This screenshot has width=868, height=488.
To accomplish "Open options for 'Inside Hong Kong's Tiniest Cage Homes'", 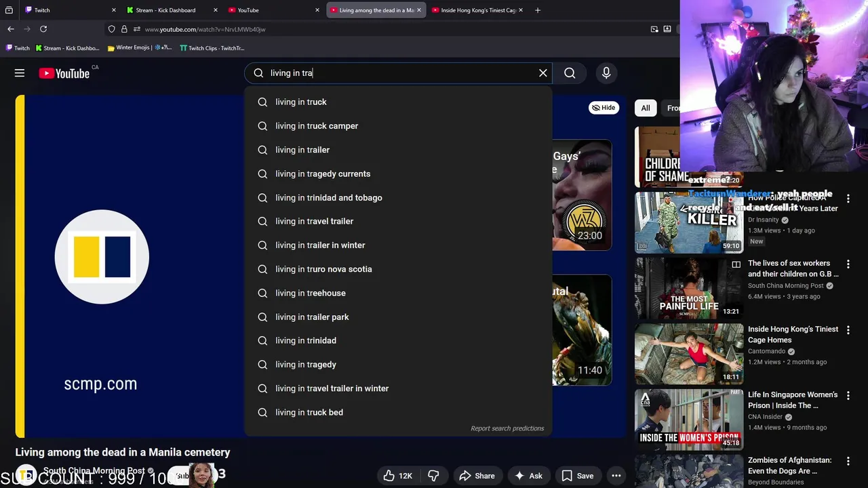I will click(x=848, y=329).
